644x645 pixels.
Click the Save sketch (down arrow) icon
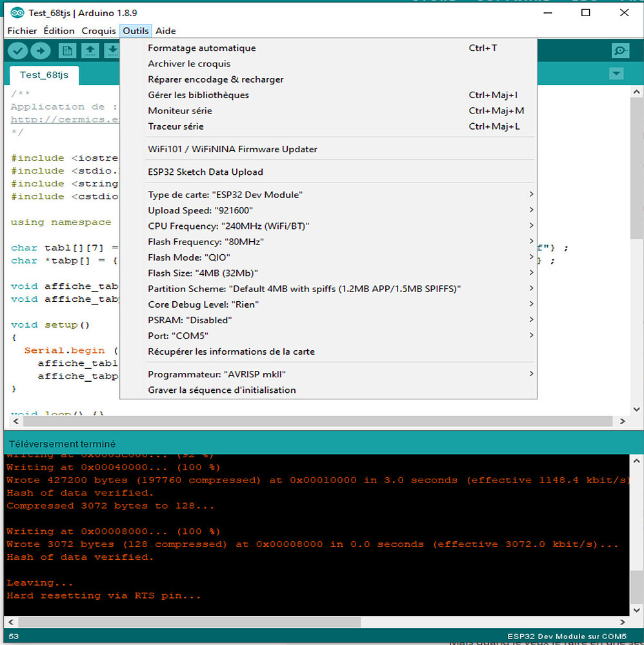click(x=112, y=51)
